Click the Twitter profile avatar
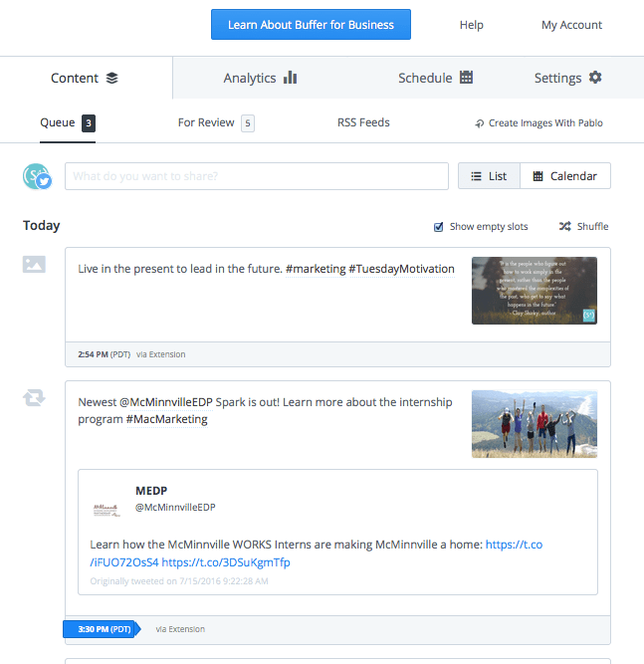Image resolution: width=644 pixels, height=664 pixels. coord(37,176)
